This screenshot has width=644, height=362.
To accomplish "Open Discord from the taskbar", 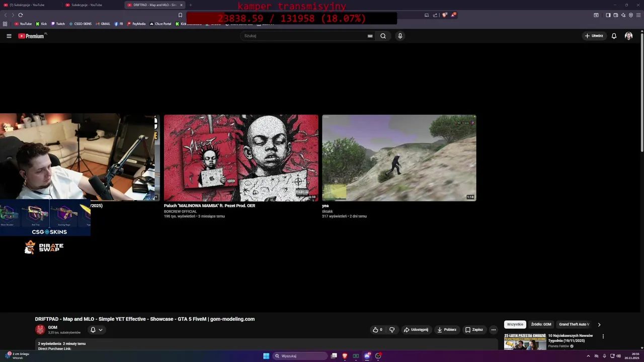I will pyautogui.click(x=367, y=356).
